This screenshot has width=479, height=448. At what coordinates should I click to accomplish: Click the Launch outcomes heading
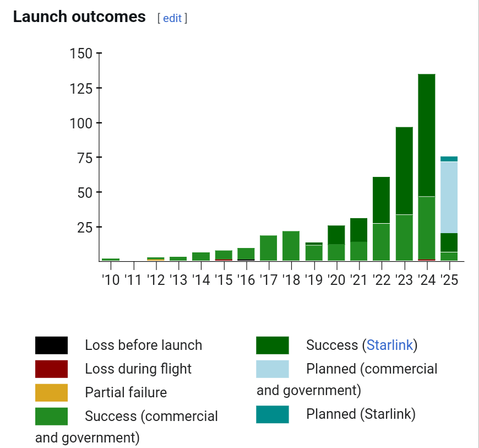point(79,17)
